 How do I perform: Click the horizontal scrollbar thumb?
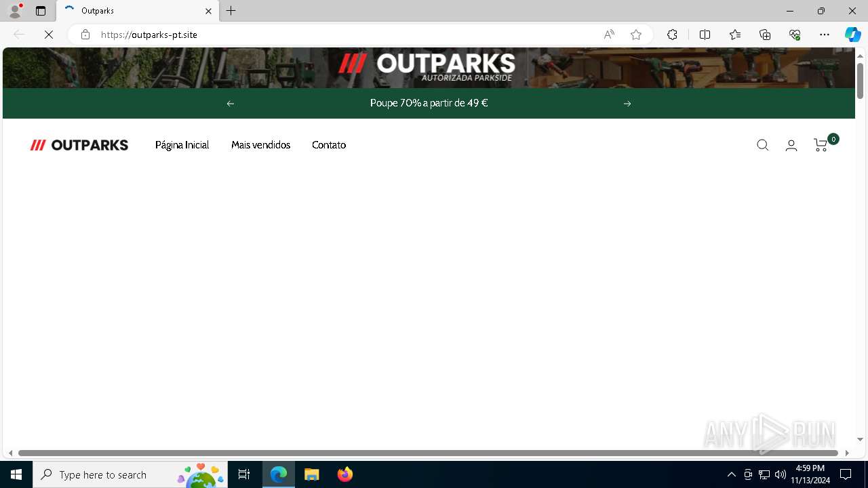tap(428, 453)
